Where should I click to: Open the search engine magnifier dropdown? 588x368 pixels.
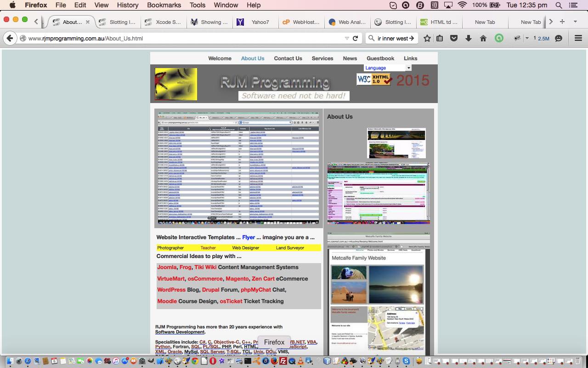click(371, 38)
